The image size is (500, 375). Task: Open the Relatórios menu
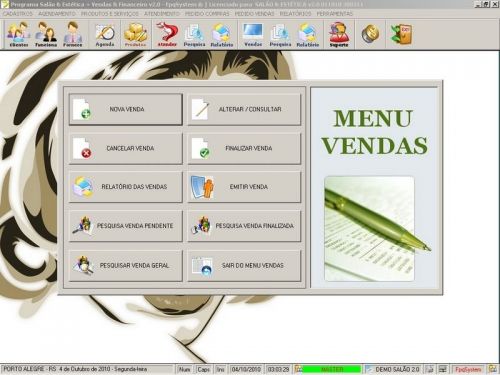295,14
